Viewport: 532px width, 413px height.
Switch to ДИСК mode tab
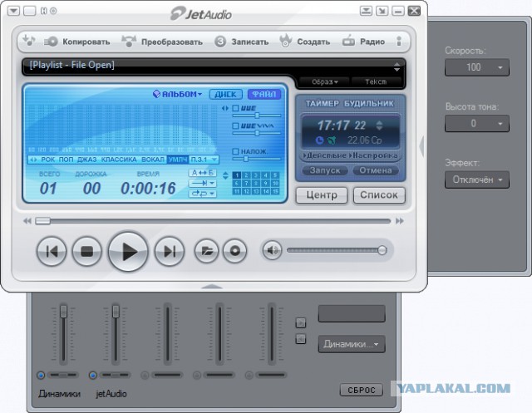pos(226,94)
